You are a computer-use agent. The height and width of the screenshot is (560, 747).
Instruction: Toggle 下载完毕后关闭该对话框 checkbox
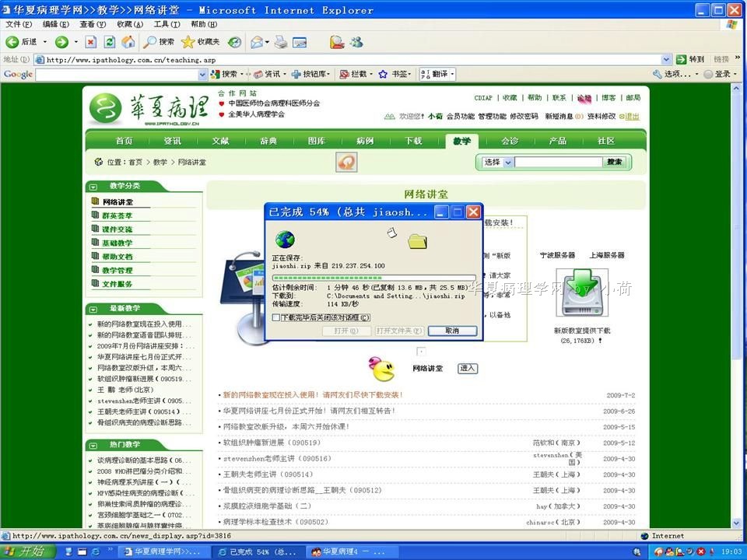tap(275, 317)
